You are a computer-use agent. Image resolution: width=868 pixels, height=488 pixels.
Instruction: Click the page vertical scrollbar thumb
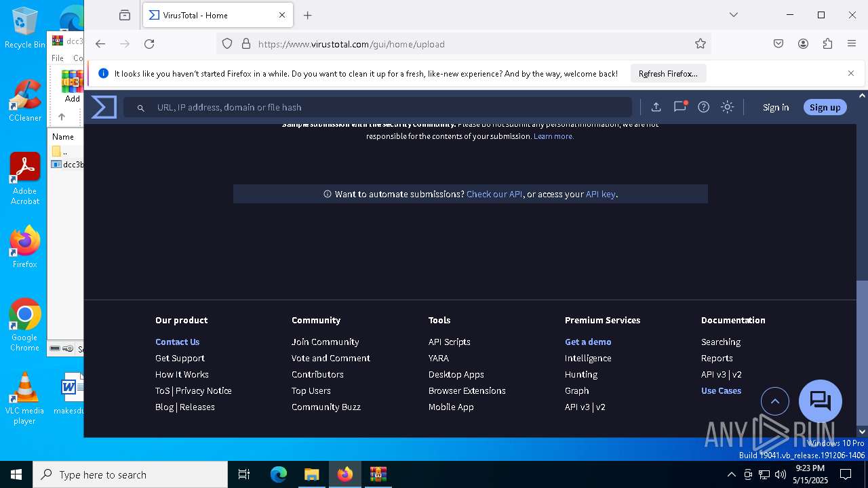click(862, 352)
